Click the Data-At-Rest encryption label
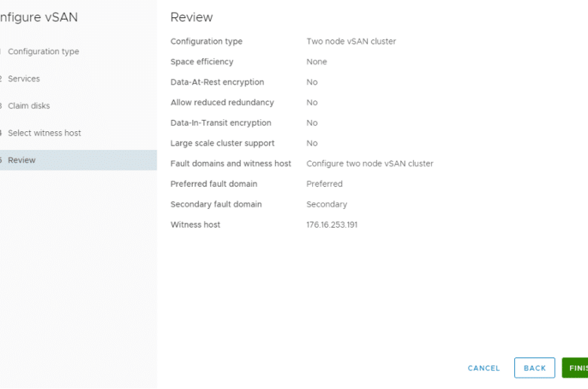 coord(217,82)
